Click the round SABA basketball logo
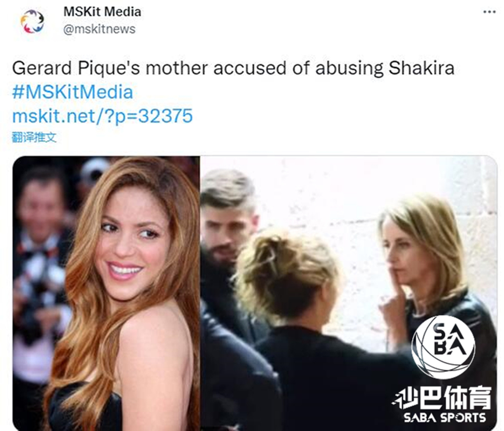The width and height of the screenshot is (504, 431). click(443, 347)
